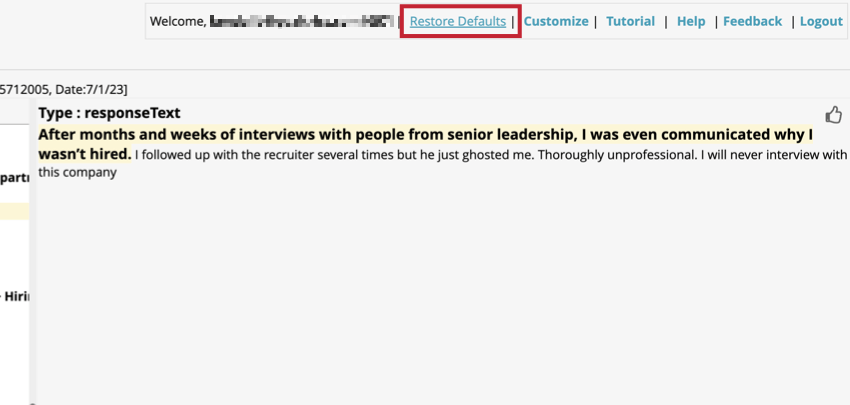Open the Help page
This screenshot has width=850, height=405.
pos(690,21)
